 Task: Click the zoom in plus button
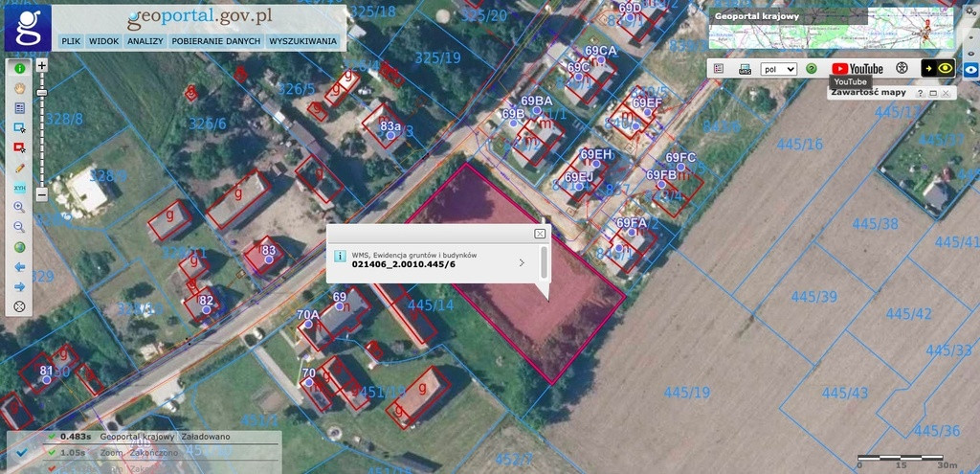coord(42,65)
